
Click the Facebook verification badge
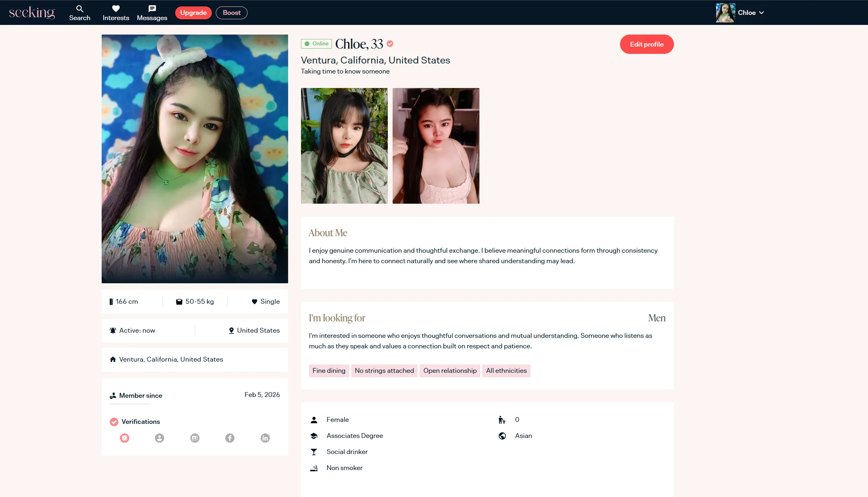[230, 438]
